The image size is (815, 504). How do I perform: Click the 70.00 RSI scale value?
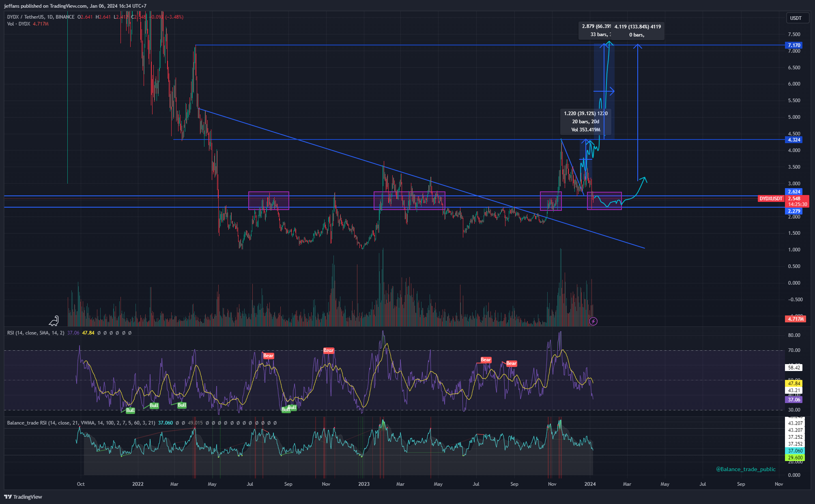point(794,350)
